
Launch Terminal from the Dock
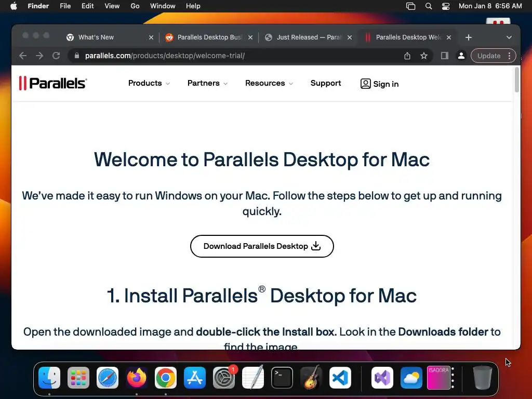coord(282,378)
